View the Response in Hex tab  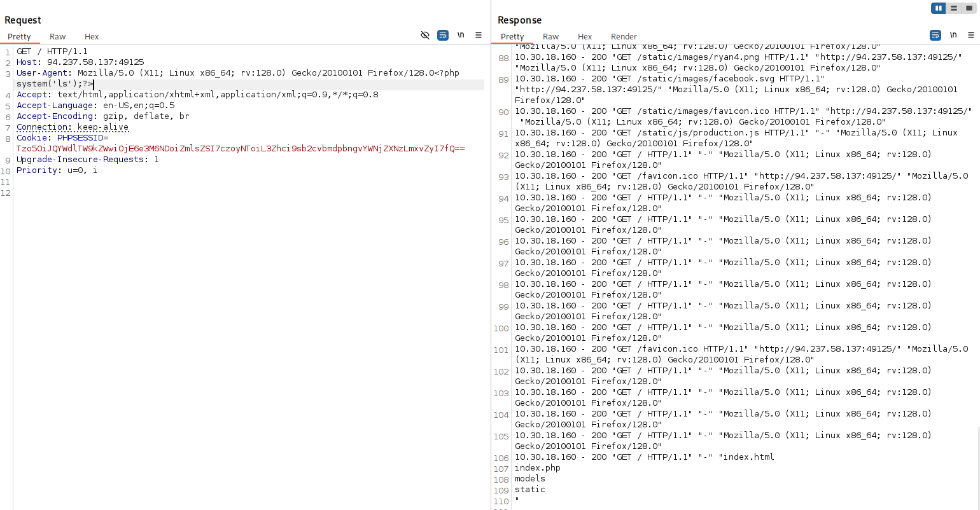(x=585, y=37)
